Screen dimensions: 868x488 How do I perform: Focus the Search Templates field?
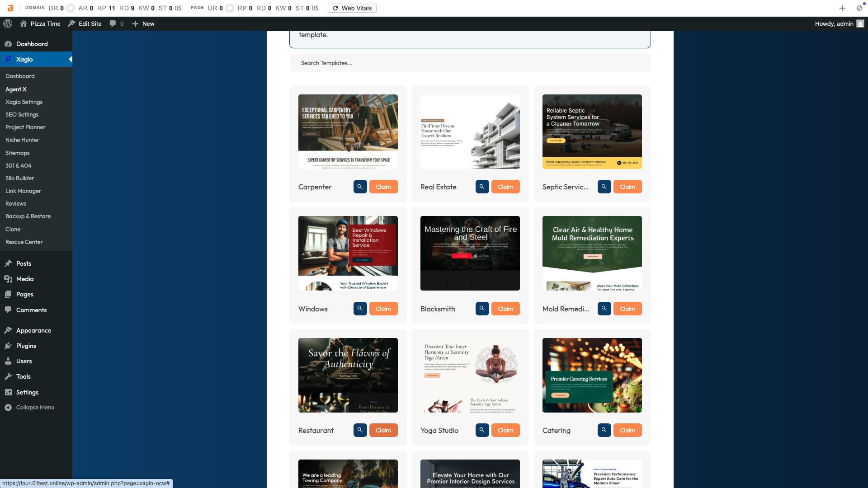(x=470, y=63)
